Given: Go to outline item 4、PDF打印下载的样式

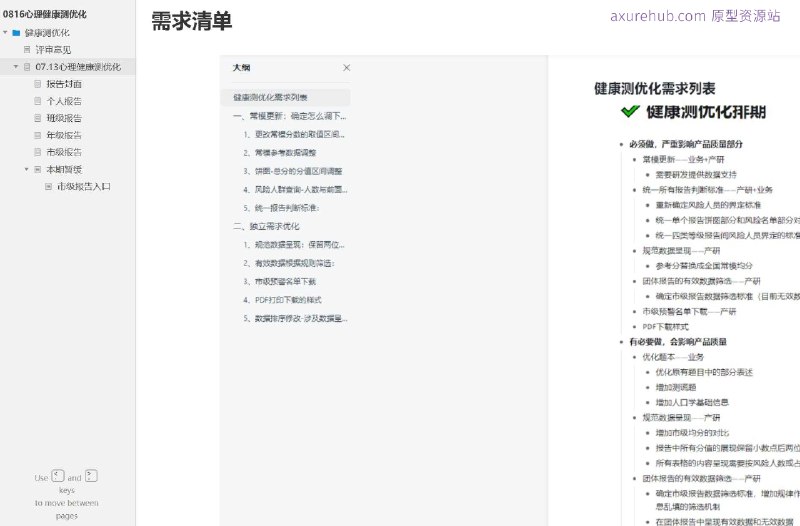Looking at the screenshot, I should click(x=283, y=299).
